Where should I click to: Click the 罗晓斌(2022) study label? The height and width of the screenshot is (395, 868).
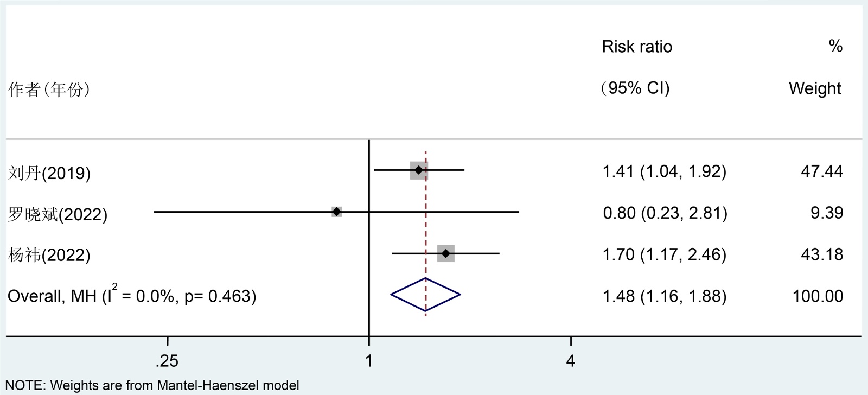[58, 214]
